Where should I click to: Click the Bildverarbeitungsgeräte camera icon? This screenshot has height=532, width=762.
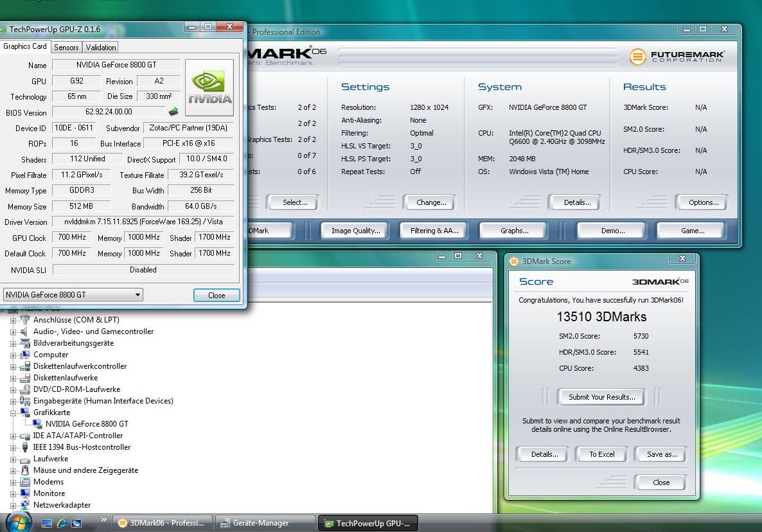coord(25,343)
